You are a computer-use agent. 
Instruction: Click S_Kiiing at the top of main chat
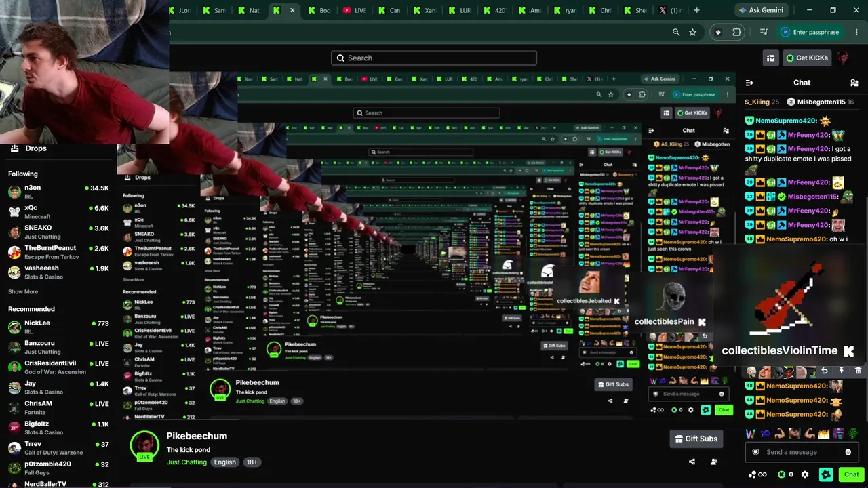(757, 102)
